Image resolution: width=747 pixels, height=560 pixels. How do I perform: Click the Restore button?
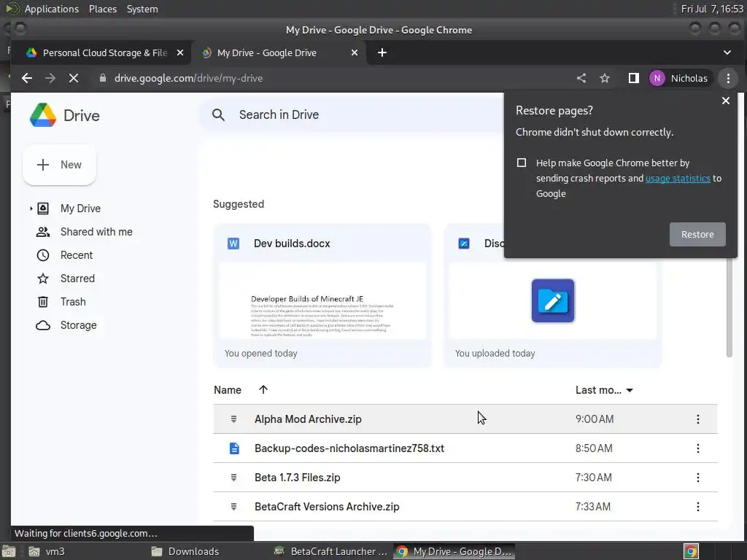697,234
